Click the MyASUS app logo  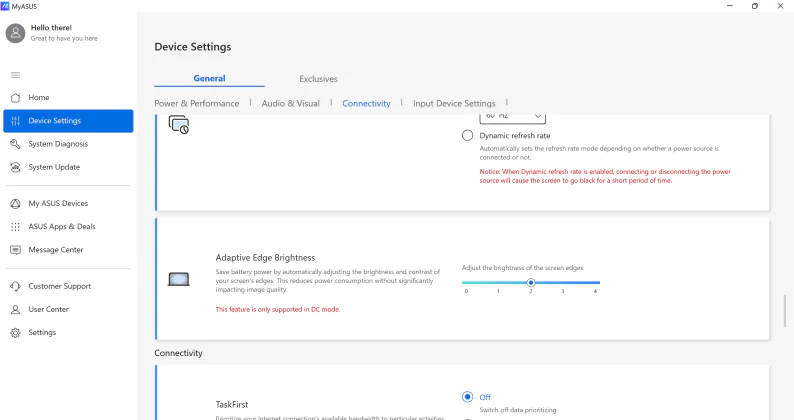pos(5,6)
